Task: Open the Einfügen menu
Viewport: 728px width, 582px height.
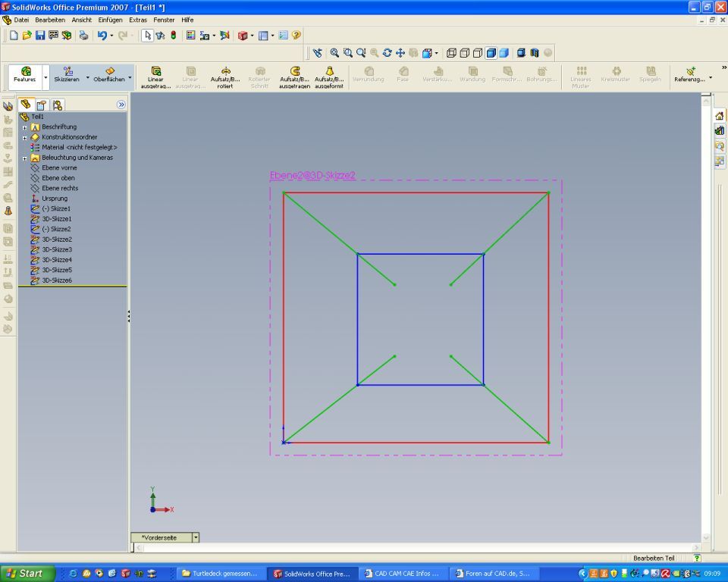Action: click(110, 20)
